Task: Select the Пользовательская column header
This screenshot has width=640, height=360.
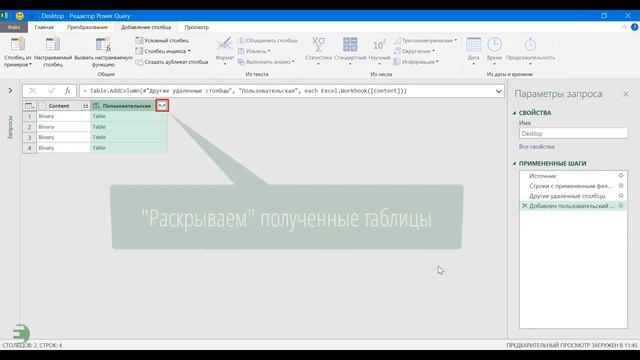Action: [x=127, y=106]
